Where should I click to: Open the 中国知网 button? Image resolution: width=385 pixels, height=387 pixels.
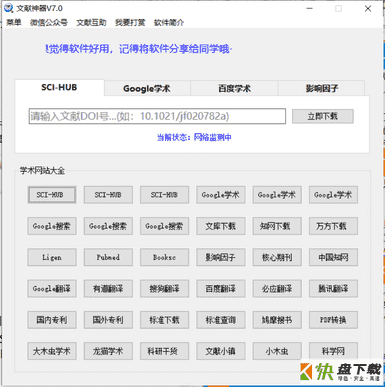(x=333, y=257)
